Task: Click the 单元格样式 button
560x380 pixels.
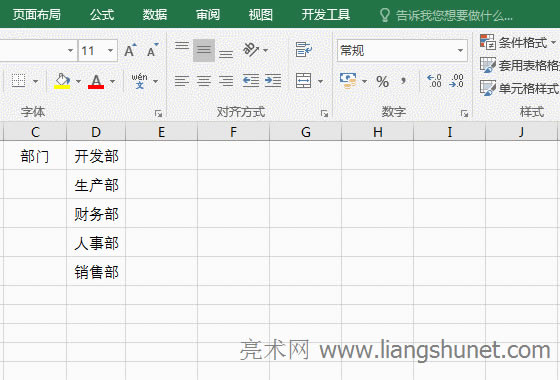Action: [x=520, y=88]
